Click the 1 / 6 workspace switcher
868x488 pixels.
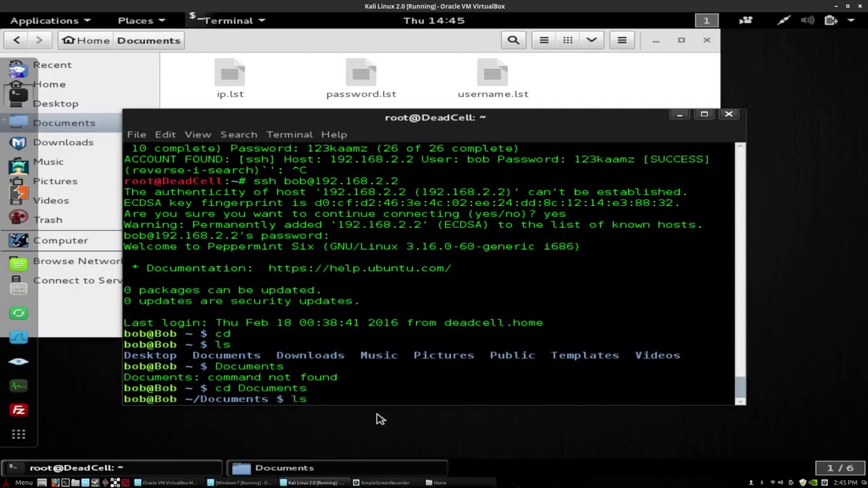(x=840, y=468)
